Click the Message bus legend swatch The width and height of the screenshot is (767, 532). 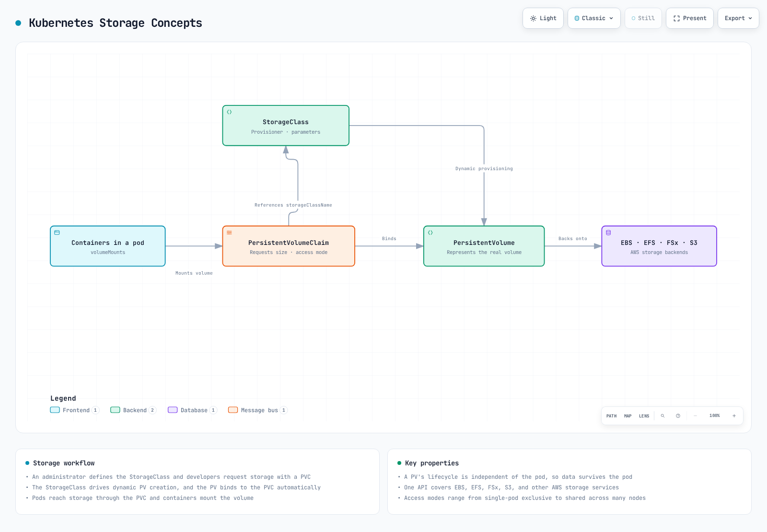point(233,410)
